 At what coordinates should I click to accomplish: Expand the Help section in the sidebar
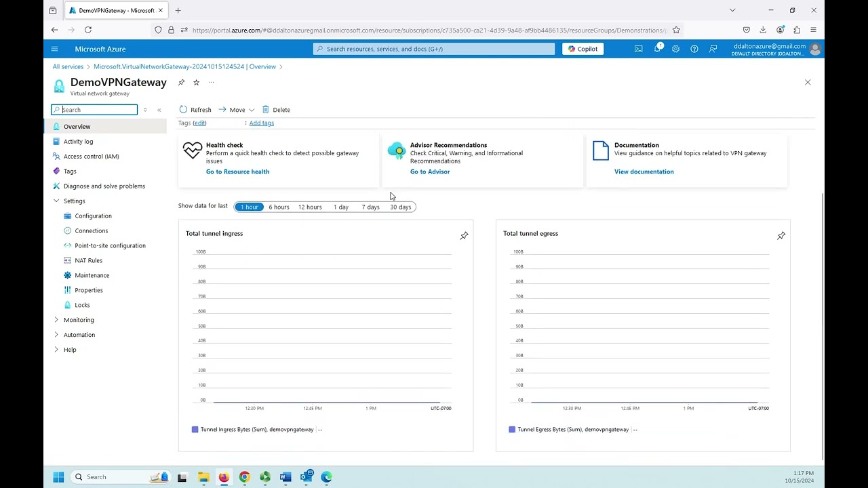56,350
